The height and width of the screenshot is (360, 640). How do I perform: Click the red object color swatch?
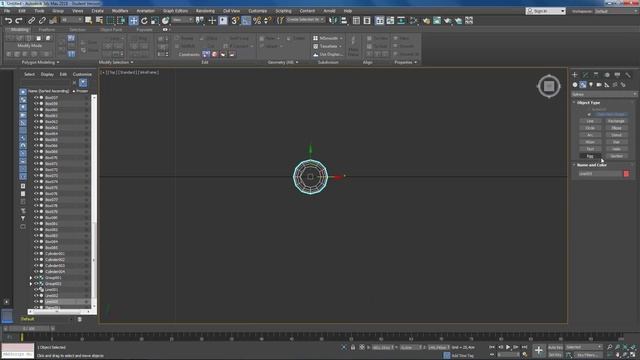pyautogui.click(x=626, y=174)
